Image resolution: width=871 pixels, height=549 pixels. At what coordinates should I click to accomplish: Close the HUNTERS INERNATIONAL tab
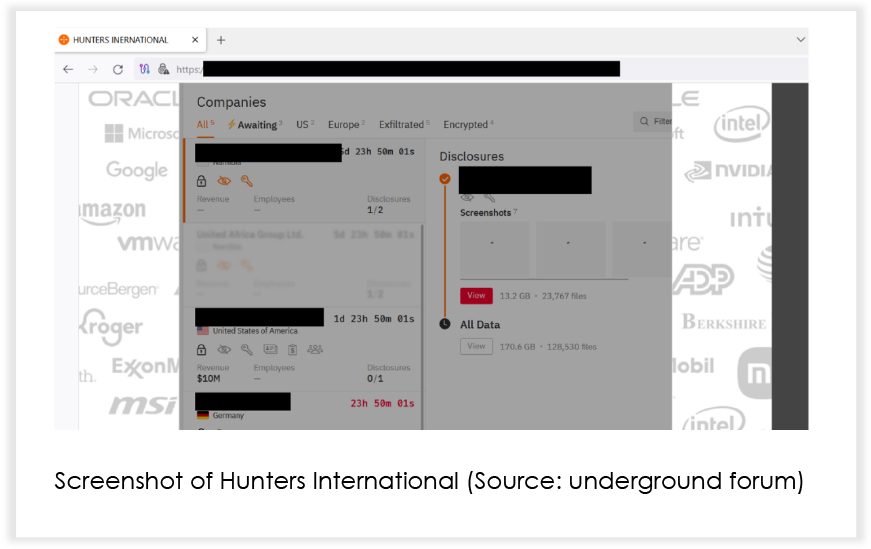195,40
